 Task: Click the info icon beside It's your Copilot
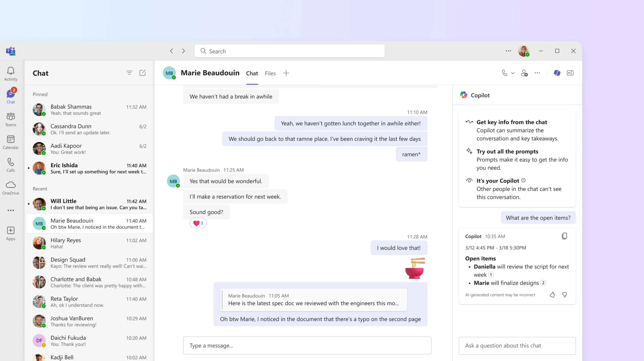(x=523, y=180)
